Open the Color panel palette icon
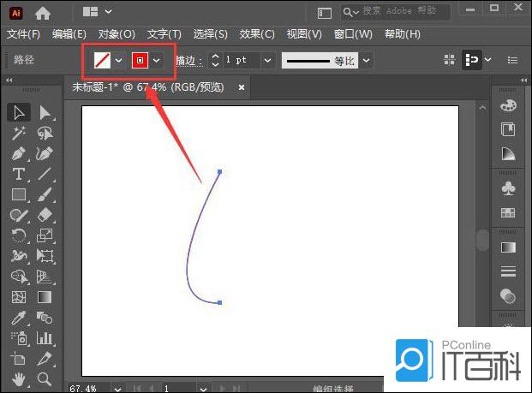 (x=508, y=105)
